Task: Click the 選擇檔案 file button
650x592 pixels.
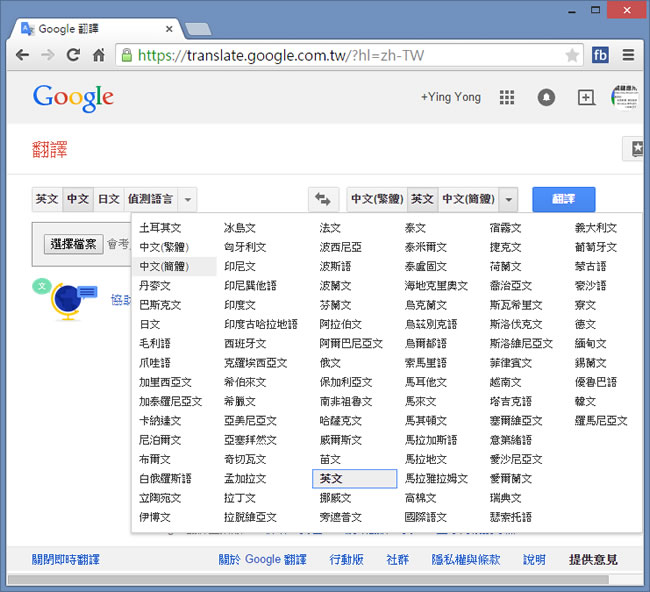Action: (74, 244)
